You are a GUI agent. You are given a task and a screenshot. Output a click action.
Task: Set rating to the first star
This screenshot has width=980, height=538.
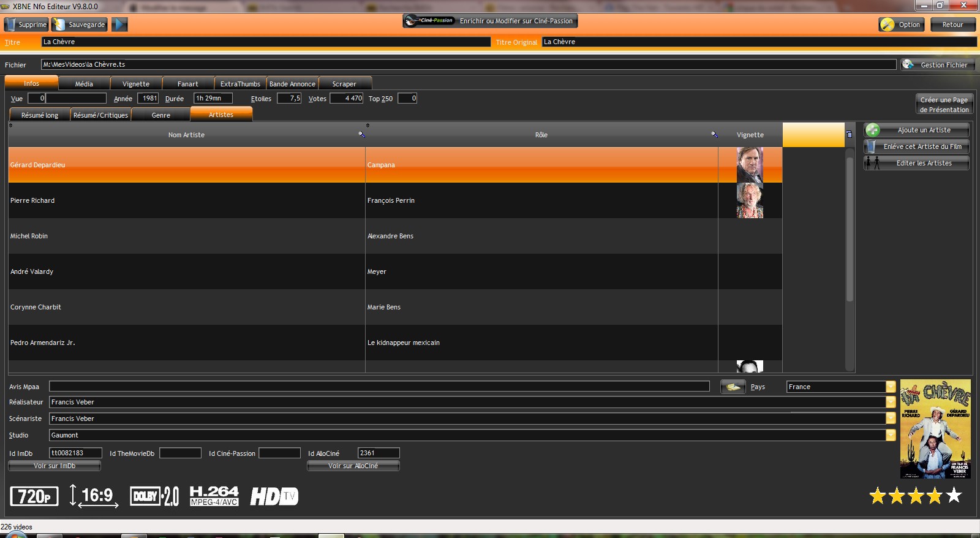878,495
